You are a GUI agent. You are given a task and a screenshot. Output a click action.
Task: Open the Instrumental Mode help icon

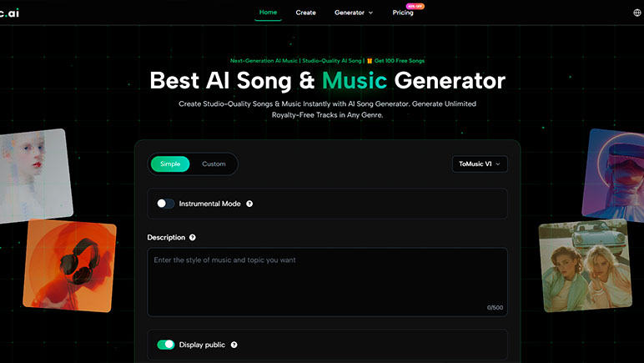click(x=249, y=204)
